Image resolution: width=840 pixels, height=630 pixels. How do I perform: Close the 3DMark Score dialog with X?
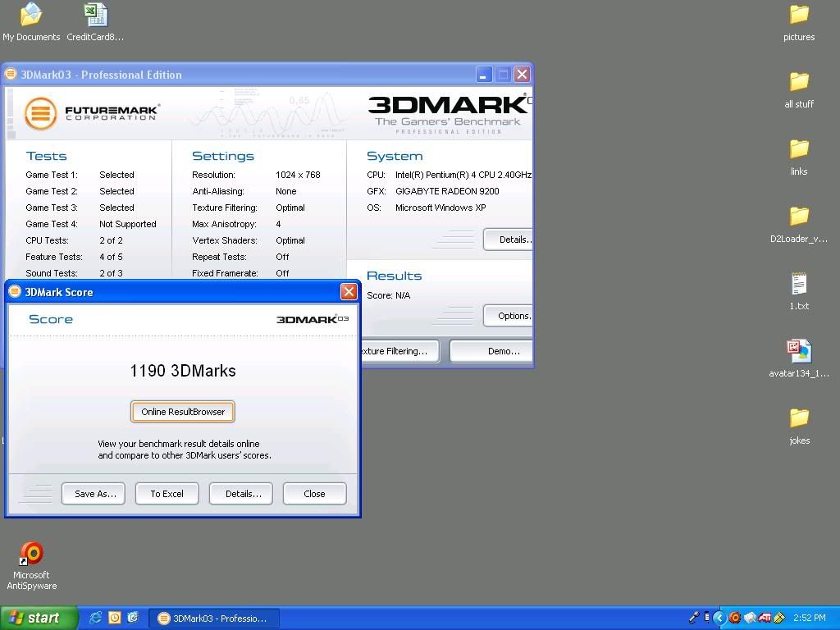pos(349,291)
